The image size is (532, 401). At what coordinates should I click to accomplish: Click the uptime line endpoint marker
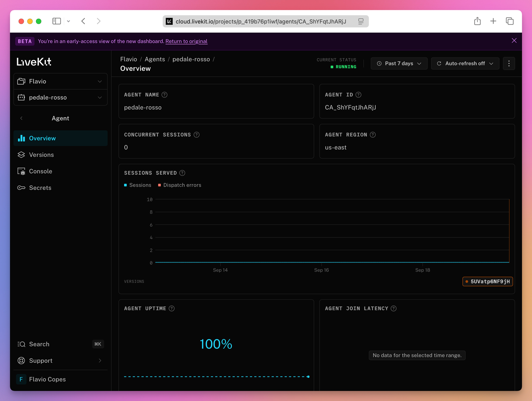[x=308, y=377]
